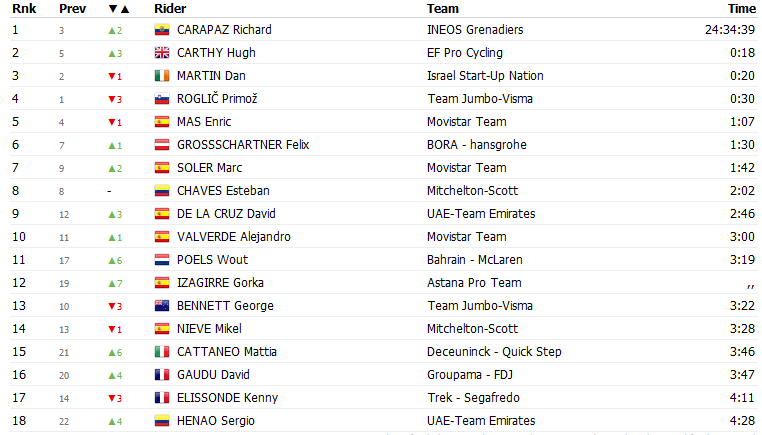This screenshot has height=435, width=762.
Task: Sort the table by Time column header
Action: coord(742,9)
